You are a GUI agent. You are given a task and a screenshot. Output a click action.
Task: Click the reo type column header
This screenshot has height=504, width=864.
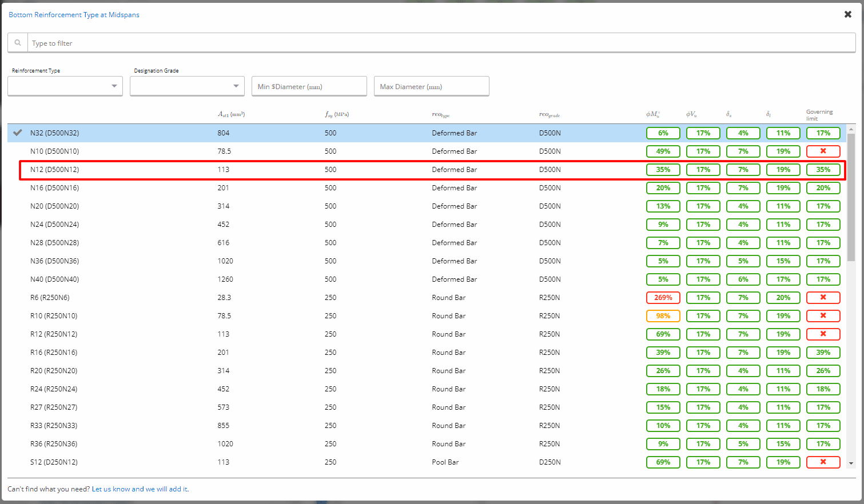441,115
